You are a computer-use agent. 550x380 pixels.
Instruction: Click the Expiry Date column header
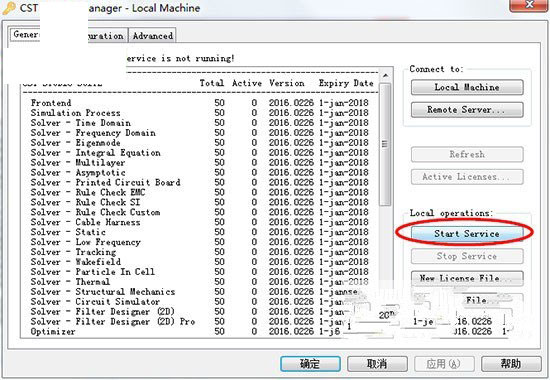[346, 83]
